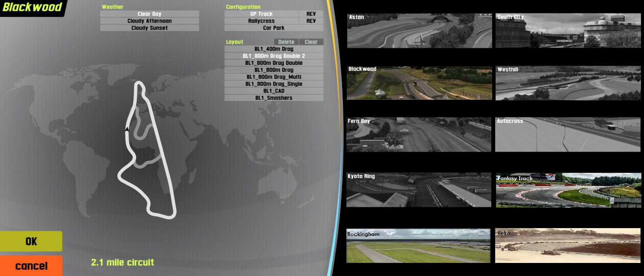Pick the BL1_800m Drag Double layout
644x276 pixels.
click(x=274, y=63)
